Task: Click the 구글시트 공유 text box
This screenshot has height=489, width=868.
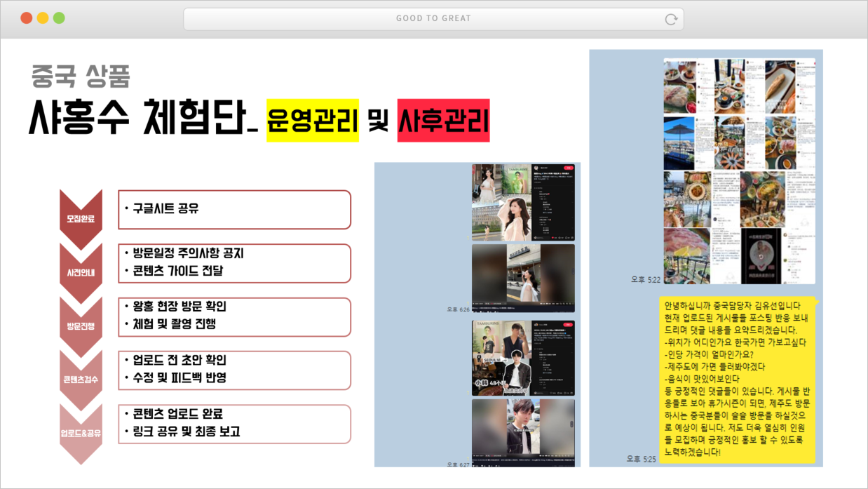Action: pyautogui.click(x=234, y=209)
